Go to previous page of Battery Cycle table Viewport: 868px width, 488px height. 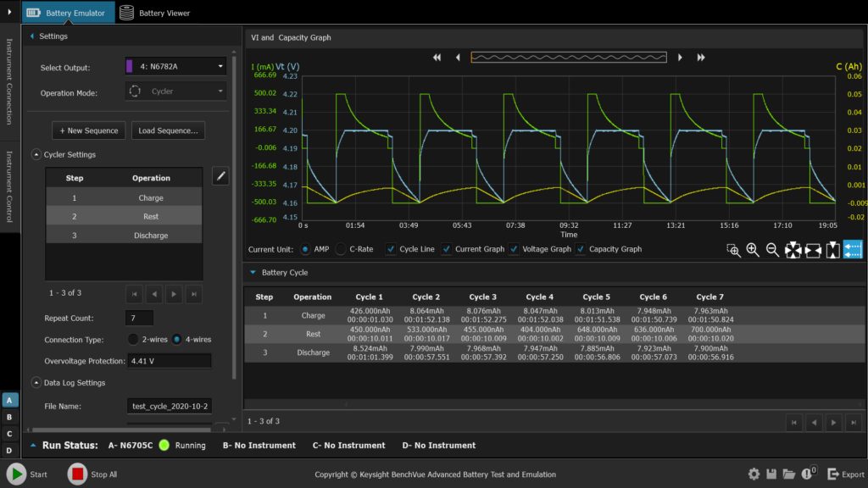point(814,423)
